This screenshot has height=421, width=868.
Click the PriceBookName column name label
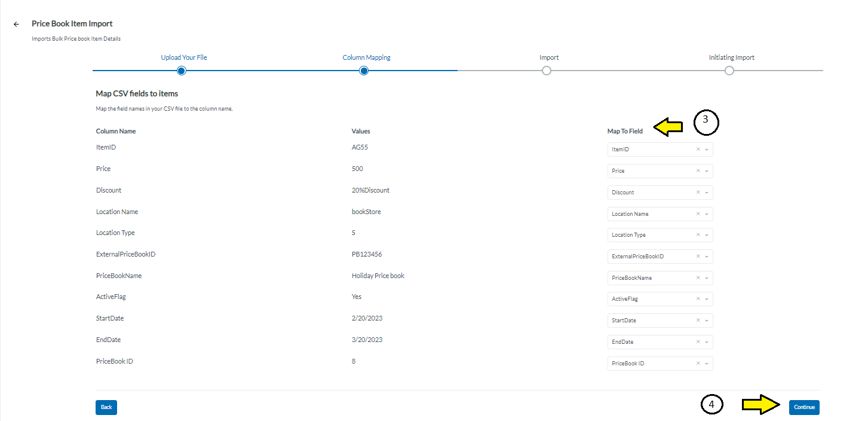[x=119, y=276]
